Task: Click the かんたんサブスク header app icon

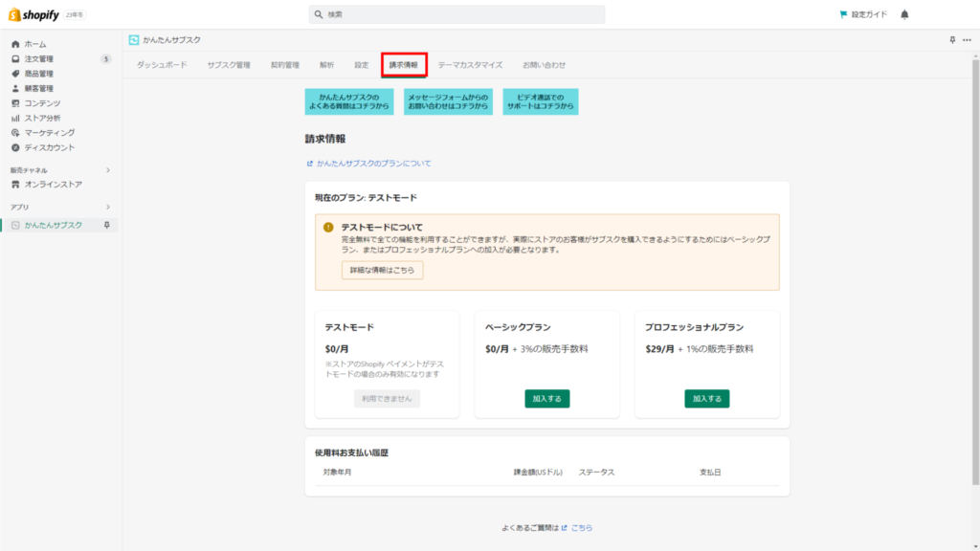Action: point(134,40)
